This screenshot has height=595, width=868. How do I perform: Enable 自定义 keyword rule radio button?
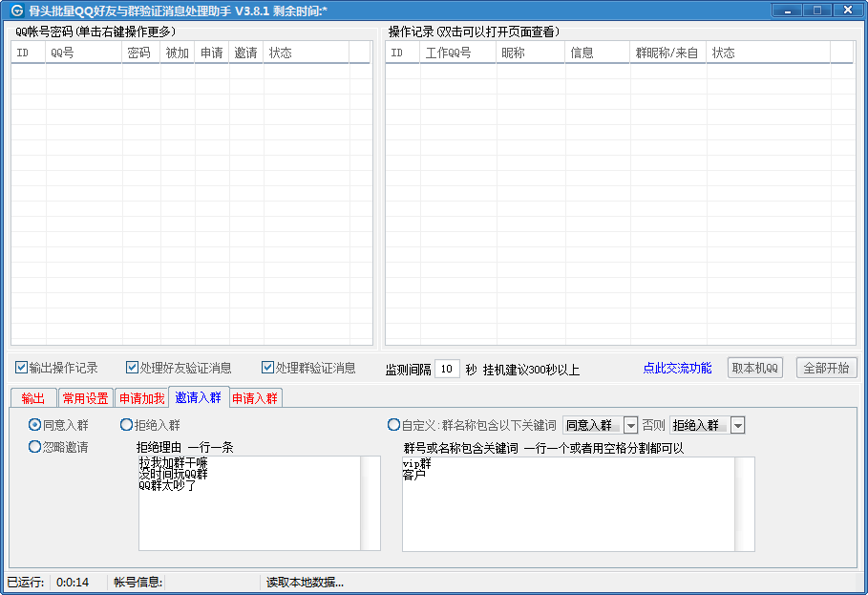point(393,425)
